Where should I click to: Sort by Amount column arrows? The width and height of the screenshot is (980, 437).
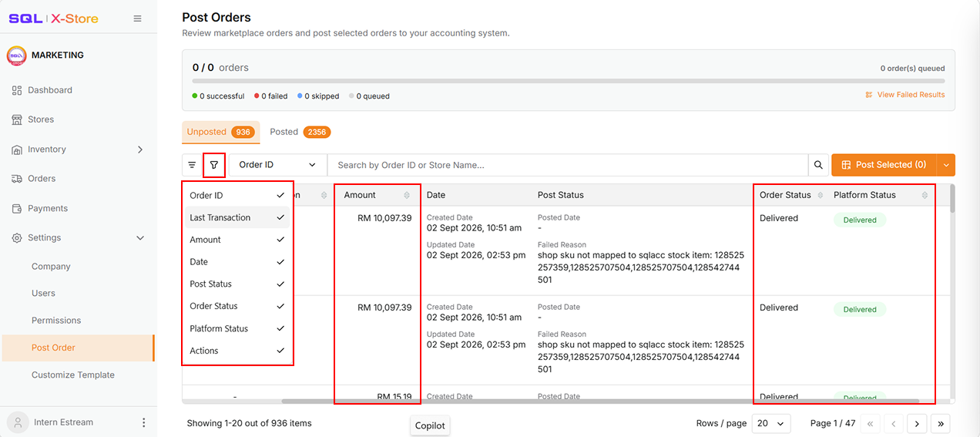click(407, 196)
